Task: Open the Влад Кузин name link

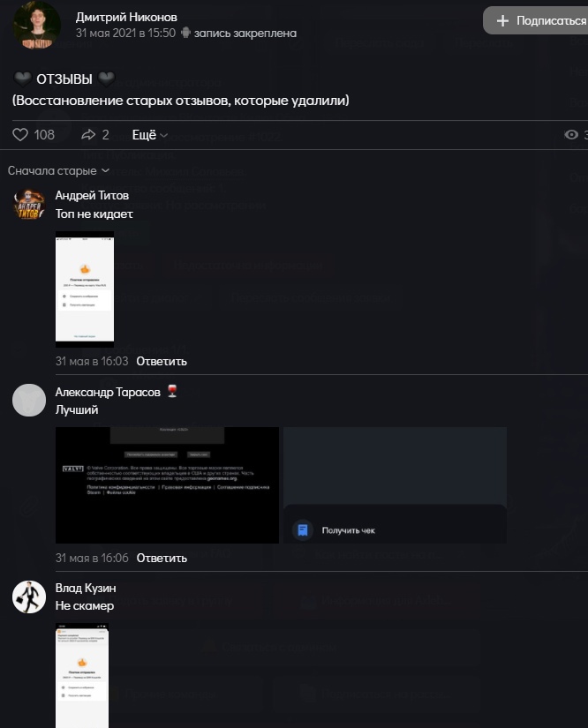Action: (x=86, y=588)
